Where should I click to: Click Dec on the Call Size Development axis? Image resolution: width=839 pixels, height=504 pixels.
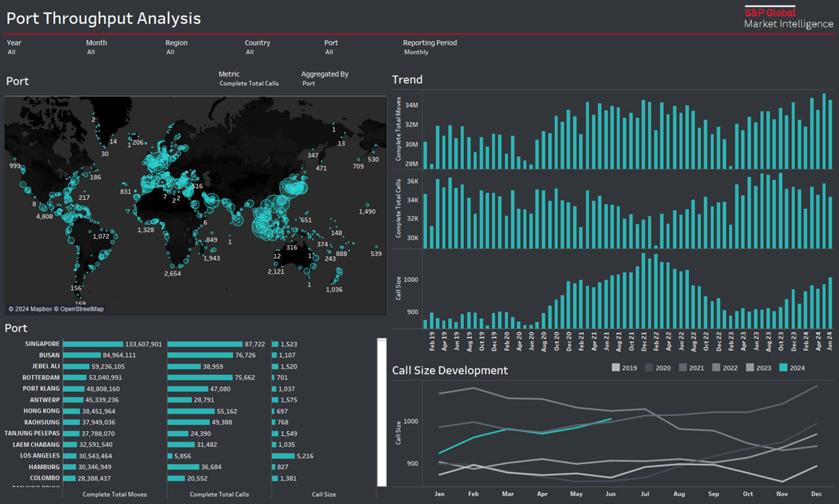point(816,494)
